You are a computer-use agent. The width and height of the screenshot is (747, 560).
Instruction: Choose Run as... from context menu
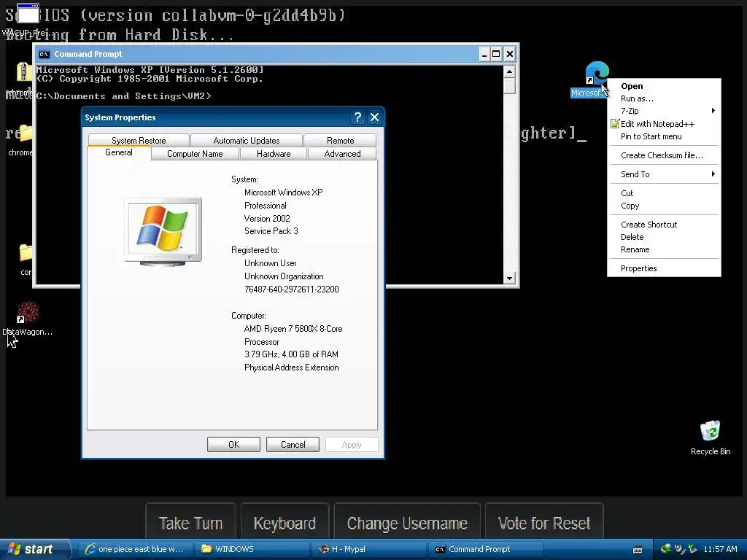point(664,98)
